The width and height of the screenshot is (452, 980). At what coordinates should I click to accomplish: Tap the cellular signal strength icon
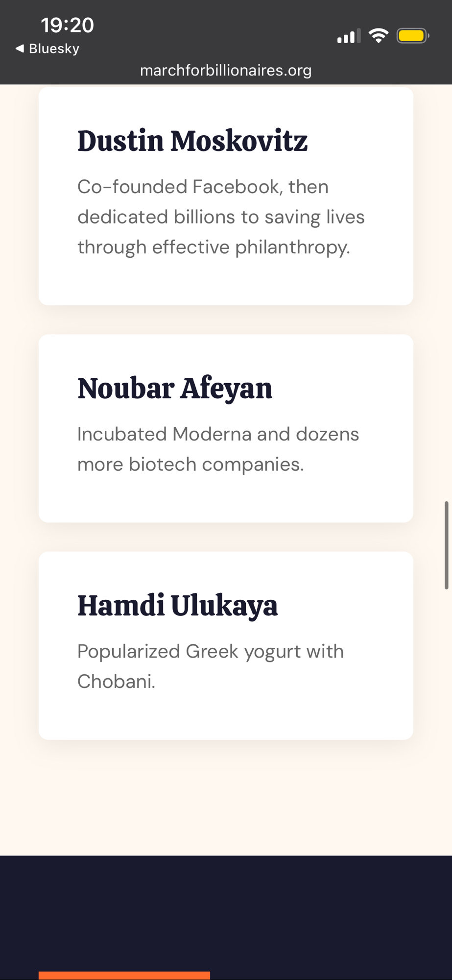click(x=348, y=36)
